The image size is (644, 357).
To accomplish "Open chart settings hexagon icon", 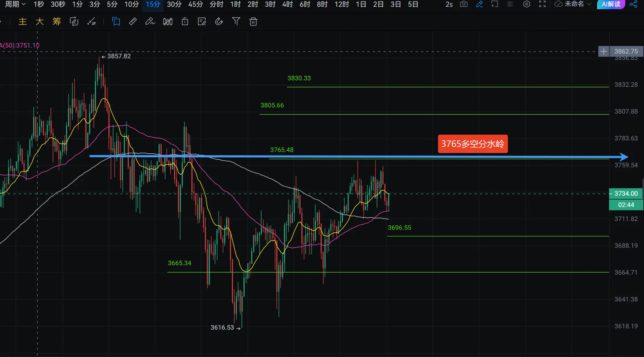I will pos(527,4).
